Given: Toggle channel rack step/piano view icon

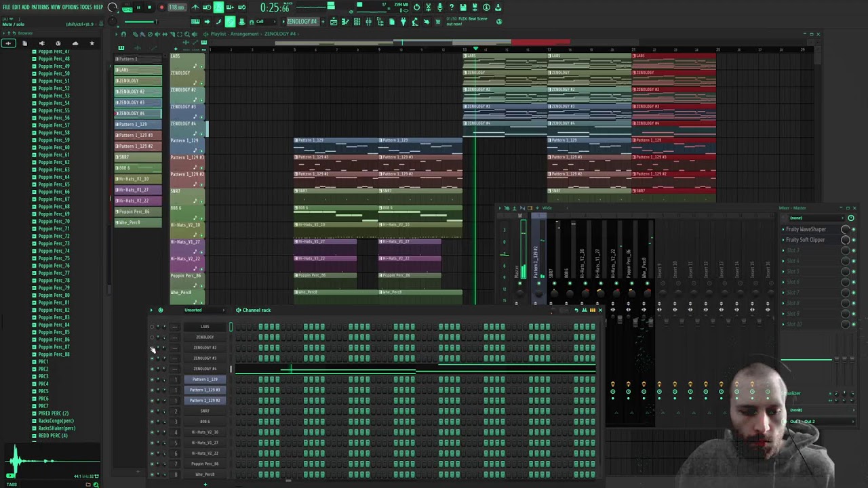Looking at the screenshot, I should (x=592, y=310).
